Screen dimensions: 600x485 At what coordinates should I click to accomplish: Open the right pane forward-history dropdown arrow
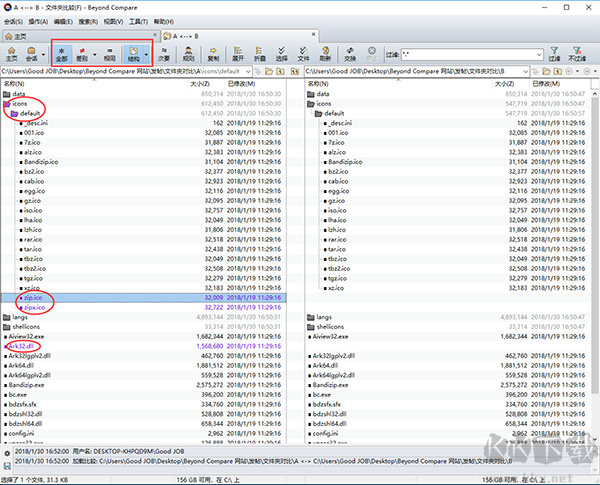pos(595,71)
